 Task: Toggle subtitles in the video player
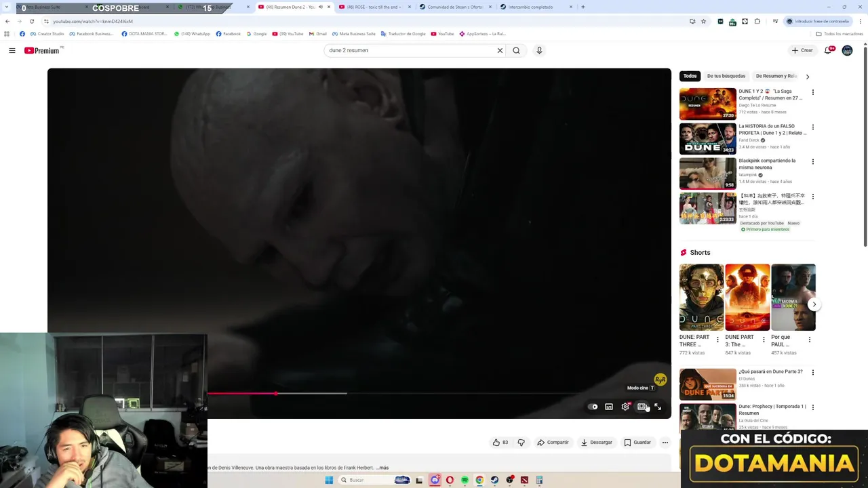pos(609,407)
